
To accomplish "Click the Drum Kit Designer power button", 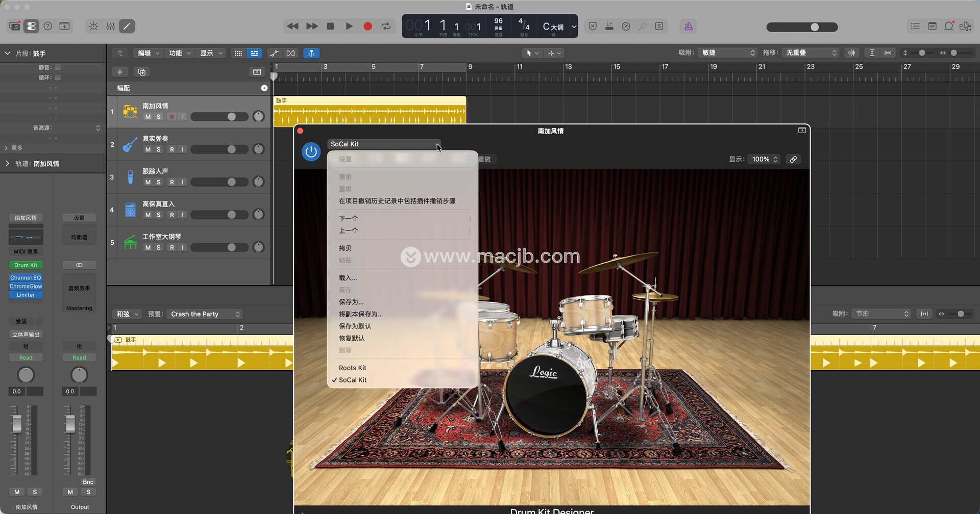I will pyautogui.click(x=311, y=151).
